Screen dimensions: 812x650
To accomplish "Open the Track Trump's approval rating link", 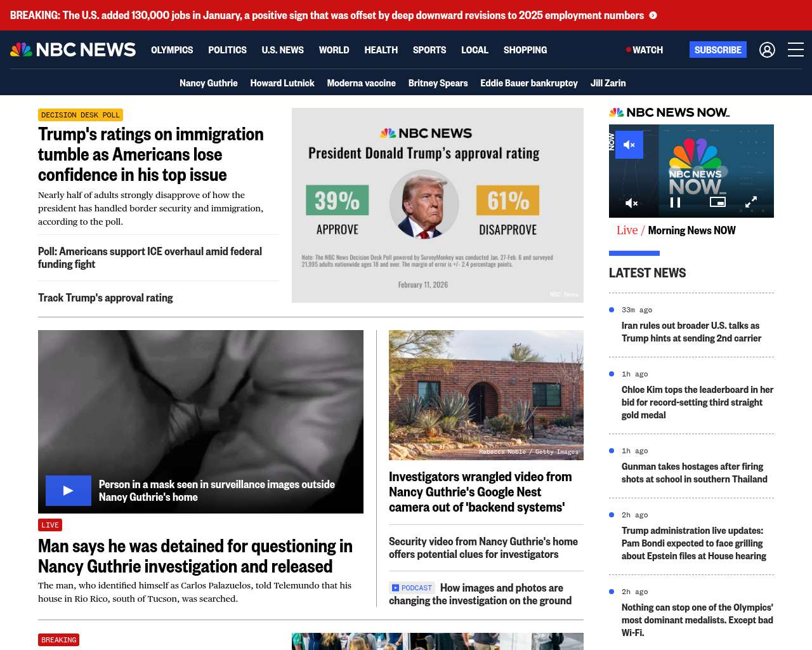I will (105, 298).
